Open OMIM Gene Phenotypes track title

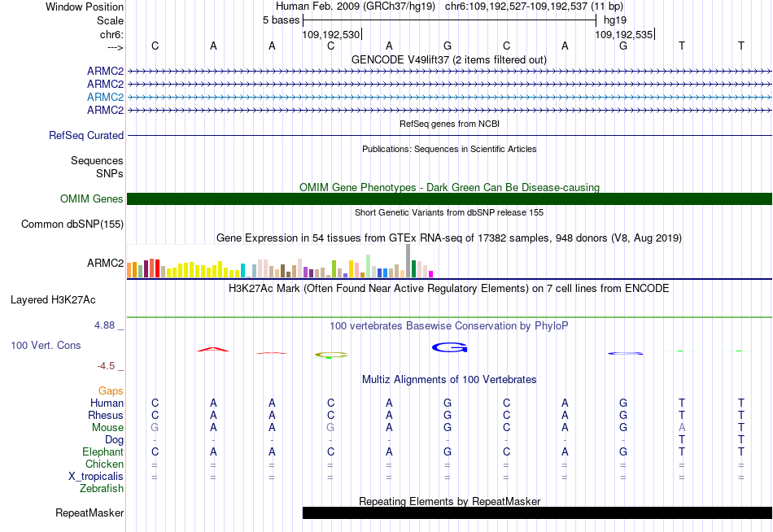point(449,187)
